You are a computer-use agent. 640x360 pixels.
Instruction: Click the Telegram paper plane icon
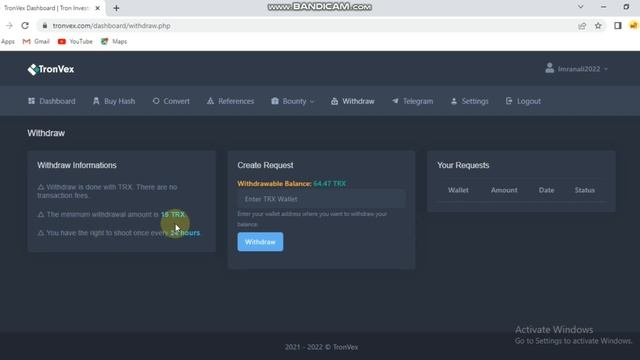point(395,100)
